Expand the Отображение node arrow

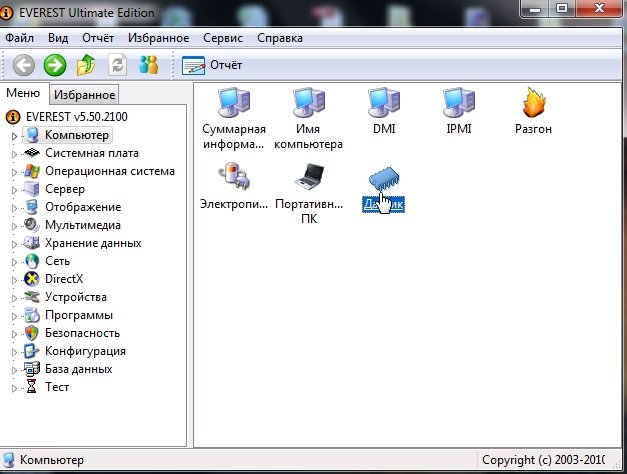click(x=14, y=208)
